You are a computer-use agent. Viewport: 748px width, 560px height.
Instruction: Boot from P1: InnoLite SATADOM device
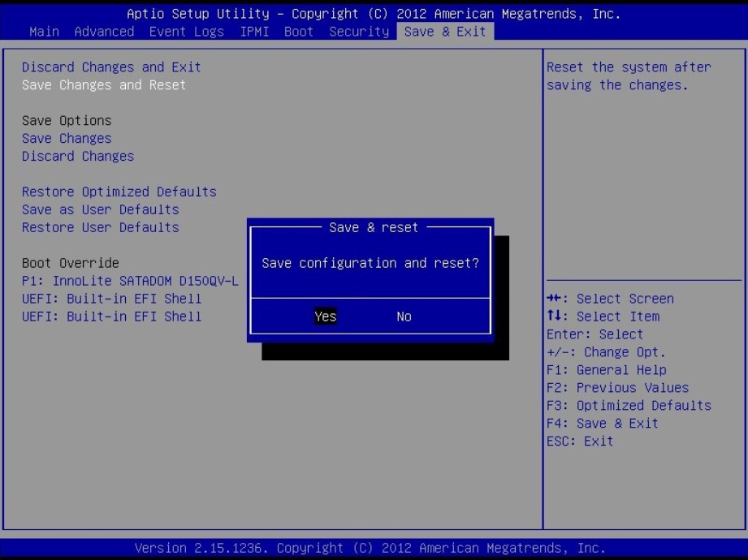[130, 282]
